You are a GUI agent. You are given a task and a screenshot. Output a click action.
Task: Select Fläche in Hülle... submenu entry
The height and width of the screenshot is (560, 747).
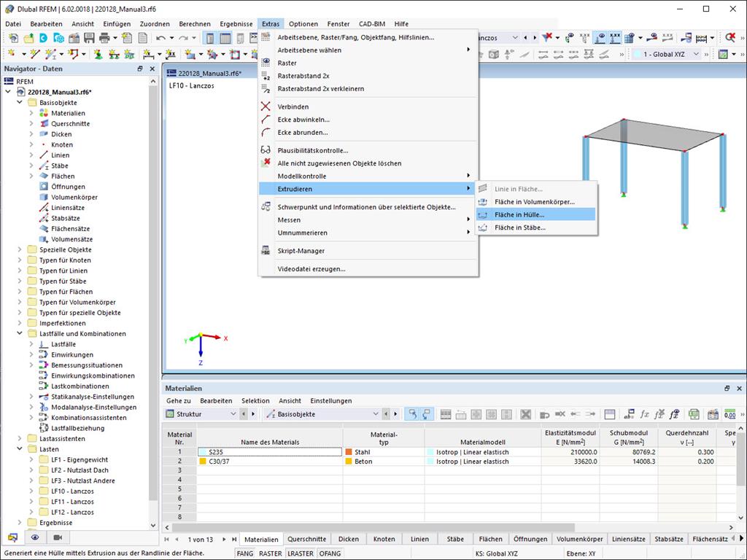pyautogui.click(x=536, y=215)
